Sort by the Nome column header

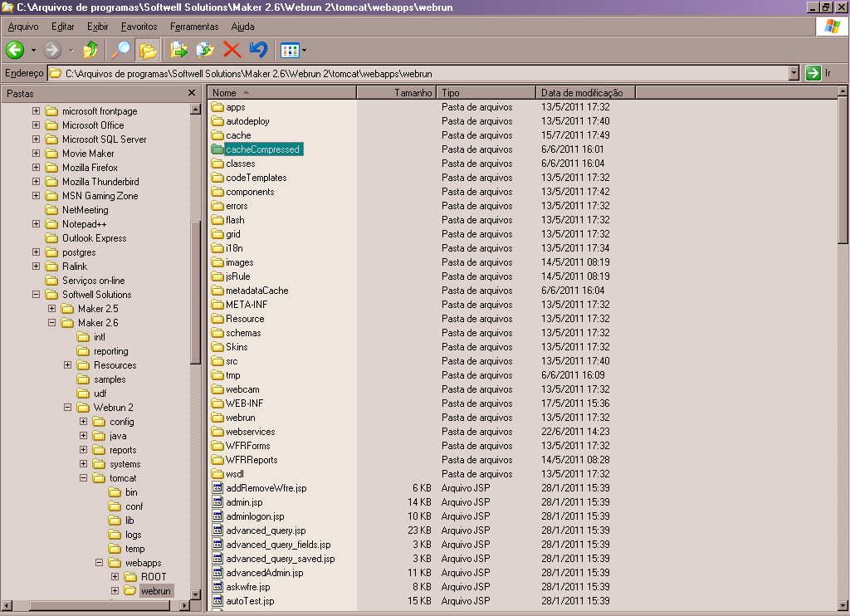[x=282, y=93]
